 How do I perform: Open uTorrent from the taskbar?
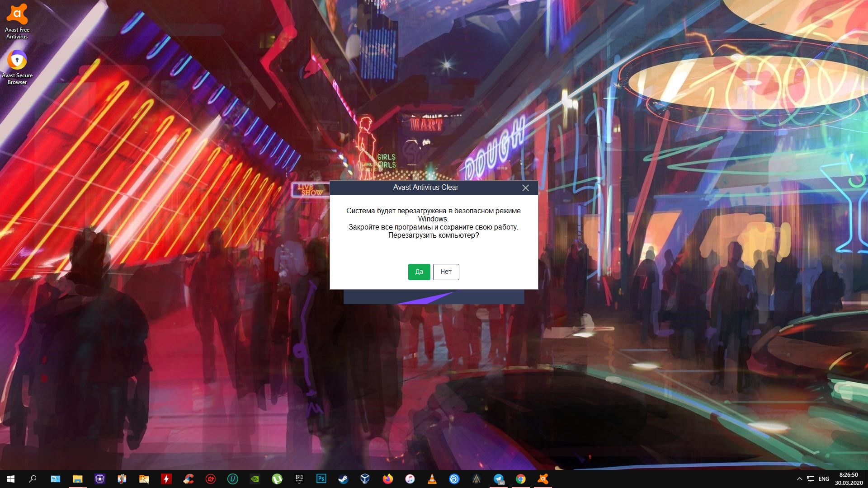(277, 479)
